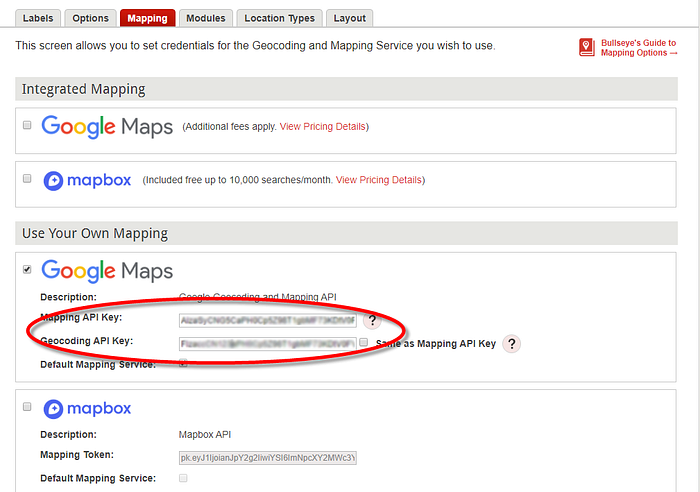Screen dimensions: 700x492
Task: Switch to the Labels tab
Action: click(38, 18)
